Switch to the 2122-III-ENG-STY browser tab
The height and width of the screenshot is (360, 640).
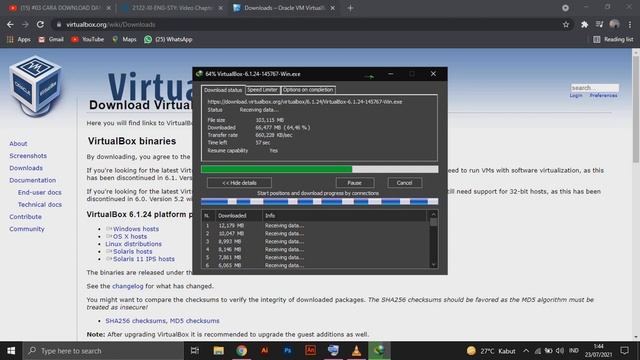point(172,8)
